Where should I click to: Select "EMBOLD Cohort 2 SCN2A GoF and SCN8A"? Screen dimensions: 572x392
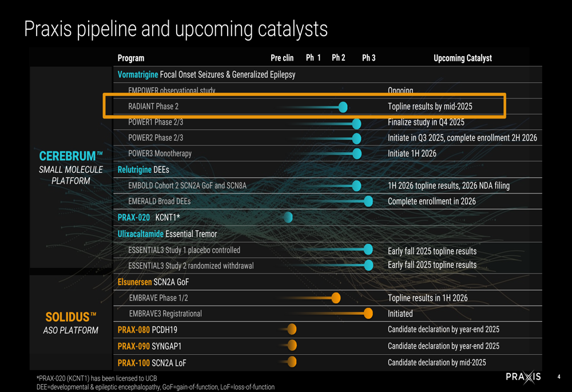click(187, 185)
